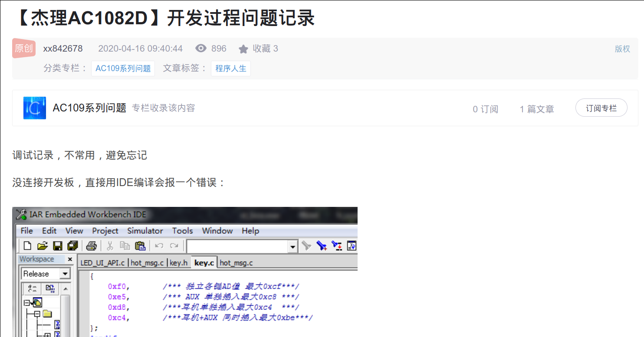Click the 订阅专栏 subscribe button
644x337 pixels.
[x=601, y=108]
